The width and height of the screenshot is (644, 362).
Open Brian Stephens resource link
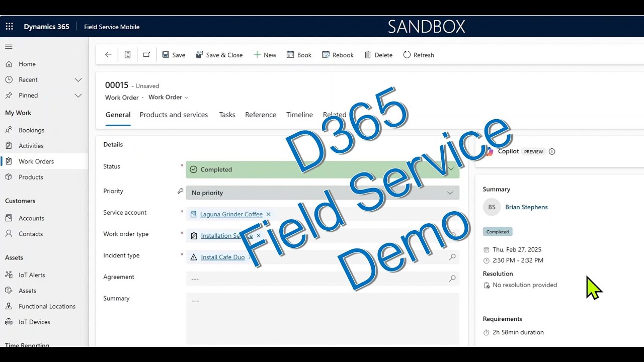526,207
